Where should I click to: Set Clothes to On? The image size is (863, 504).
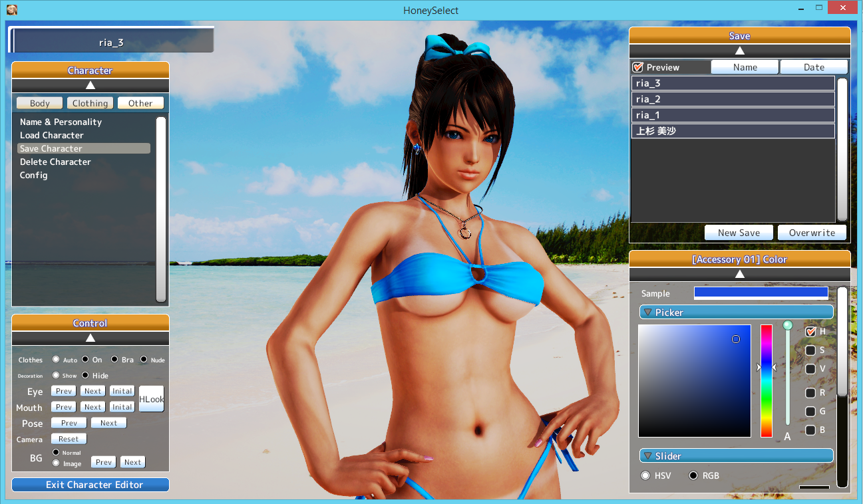85,360
